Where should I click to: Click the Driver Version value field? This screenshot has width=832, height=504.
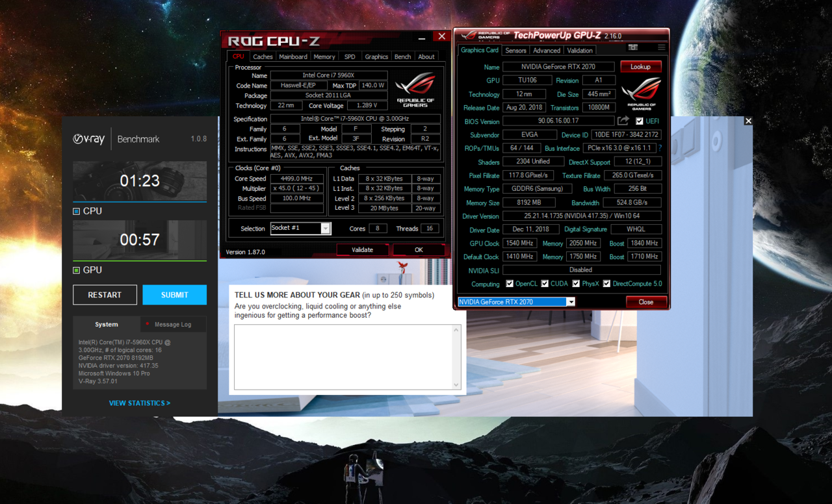pyautogui.click(x=582, y=216)
